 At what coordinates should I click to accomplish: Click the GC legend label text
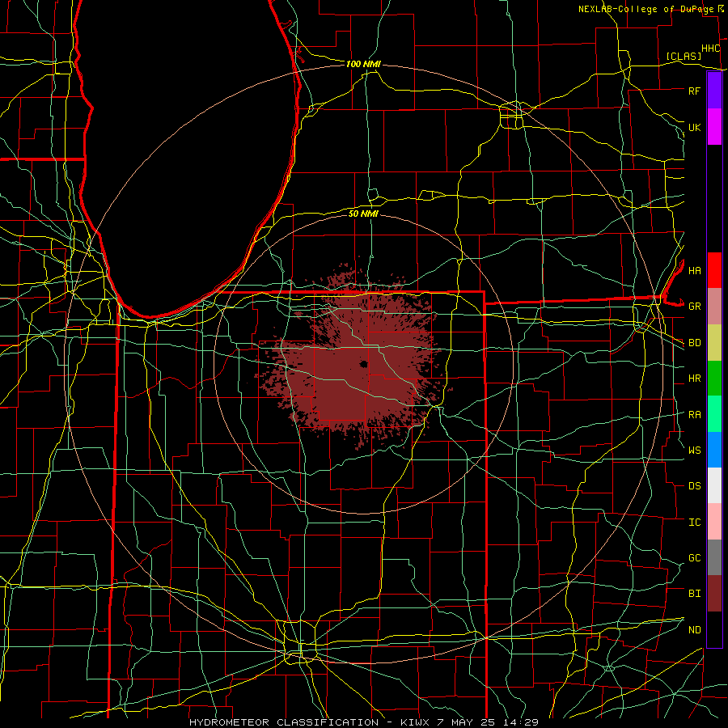(x=695, y=558)
